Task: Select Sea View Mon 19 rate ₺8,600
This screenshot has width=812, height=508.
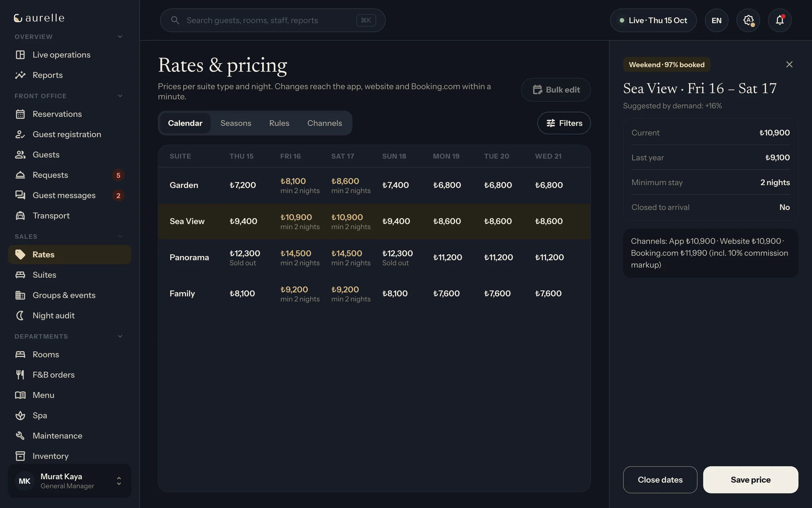Action: [447, 221]
